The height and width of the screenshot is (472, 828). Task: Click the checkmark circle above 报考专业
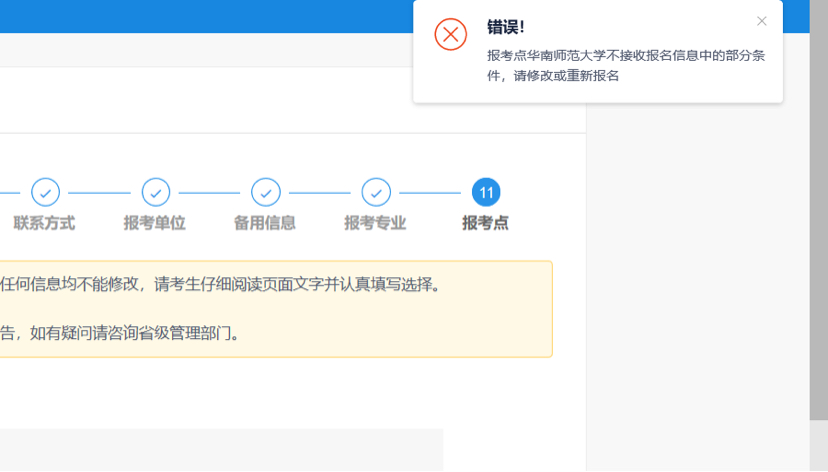click(375, 192)
